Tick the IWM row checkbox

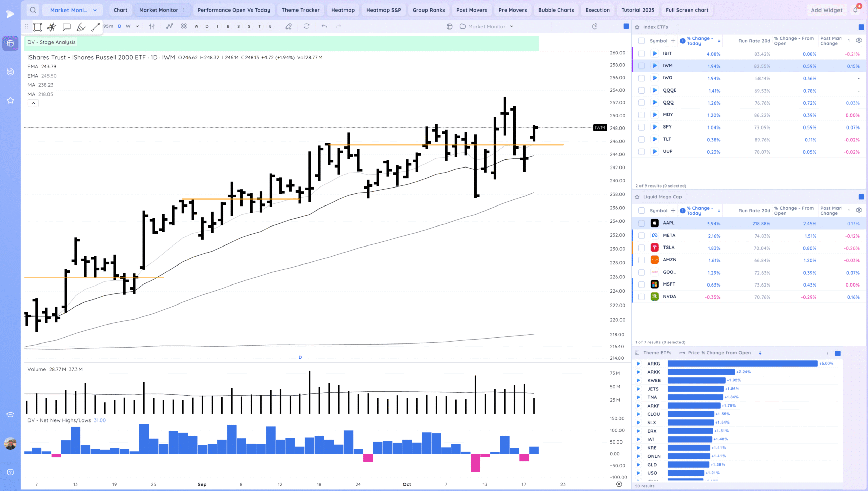click(642, 66)
